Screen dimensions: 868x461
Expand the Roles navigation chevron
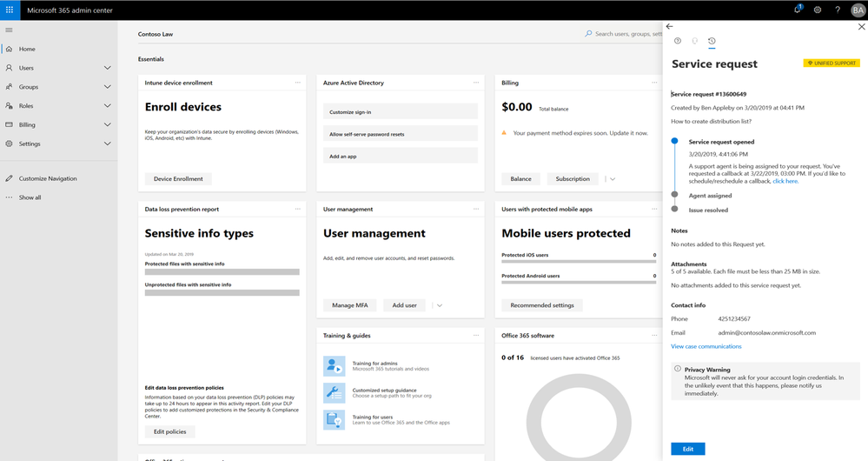[x=108, y=105]
